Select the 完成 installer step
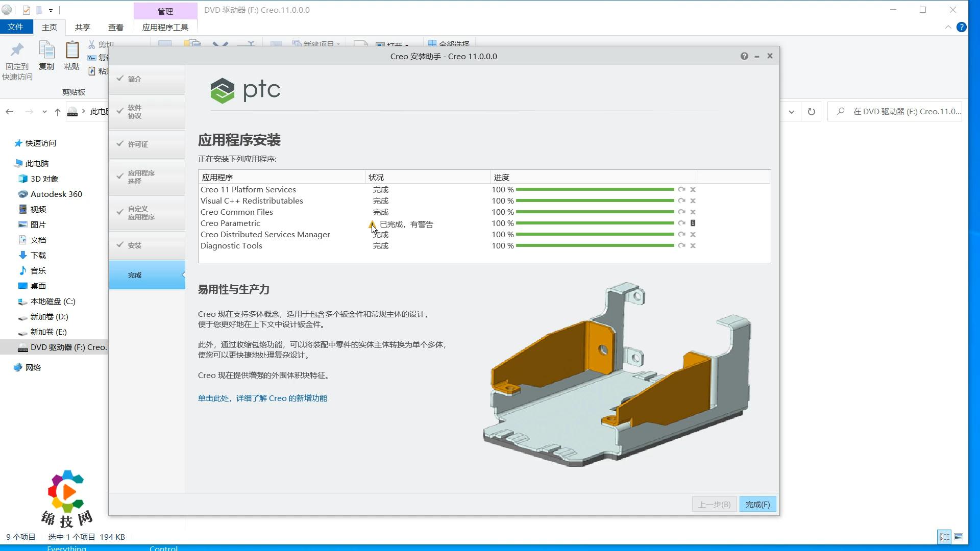Viewport: 980px width, 551px height. [147, 275]
